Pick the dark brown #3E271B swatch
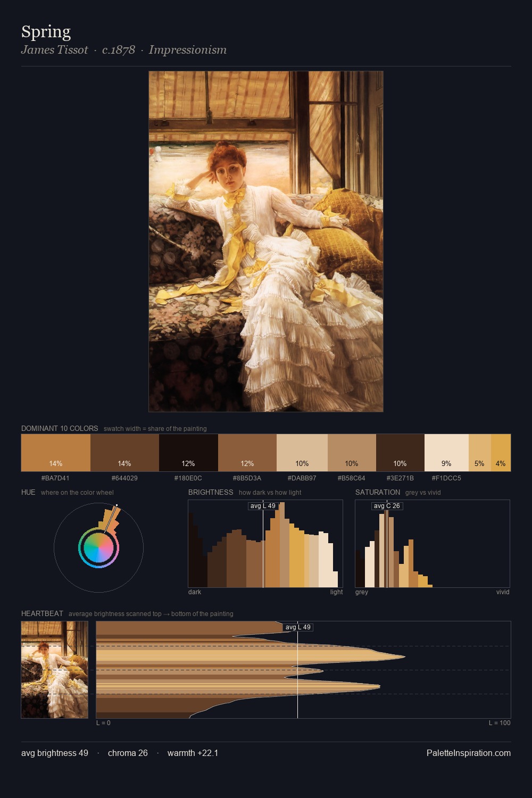The height and width of the screenshot is (798, 532). (400, 453)
